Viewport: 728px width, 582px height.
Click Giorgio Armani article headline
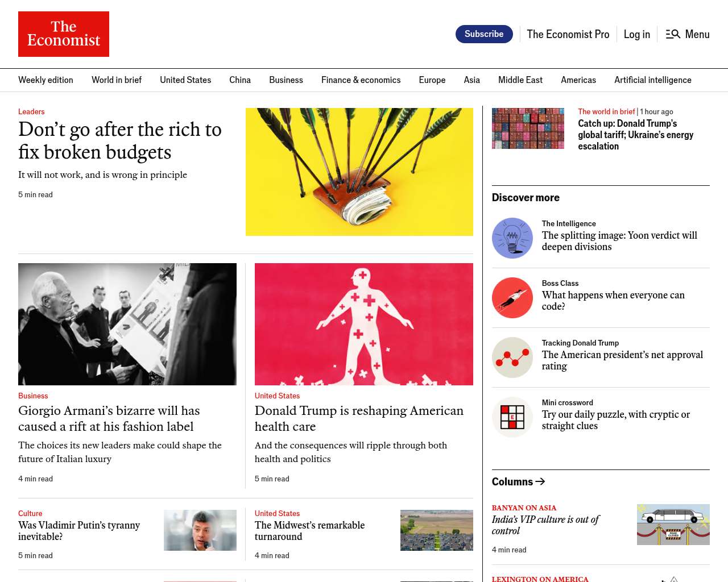pos(109,418)
